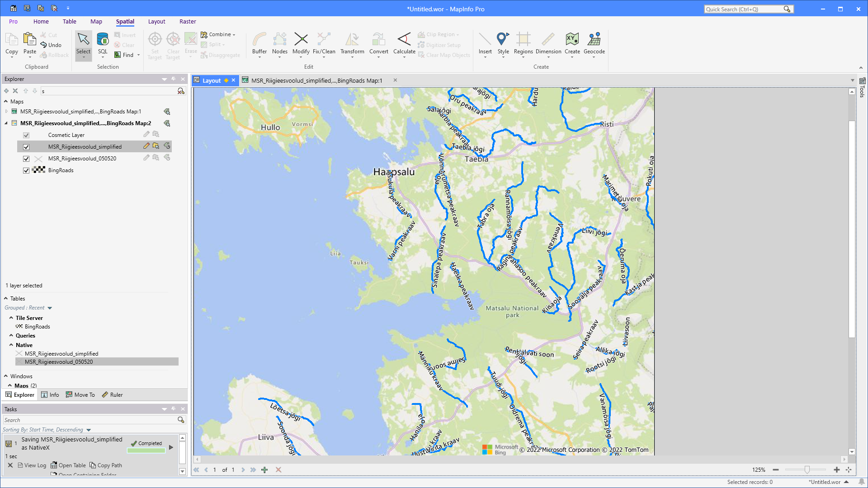
Task: Uncheck the MSR_Riigieesvoolud_simplified layer checkbox
Action: [x=26, y=147]
